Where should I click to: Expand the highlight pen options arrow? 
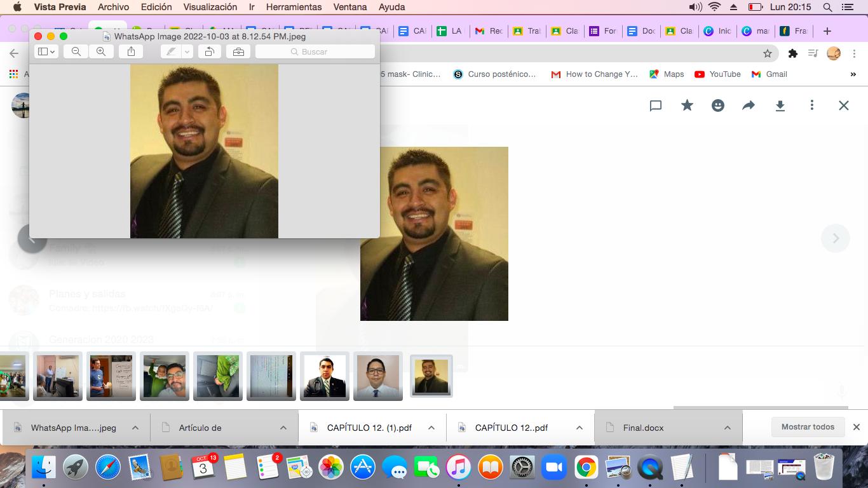pyautogui.click(x=187, y=51)
